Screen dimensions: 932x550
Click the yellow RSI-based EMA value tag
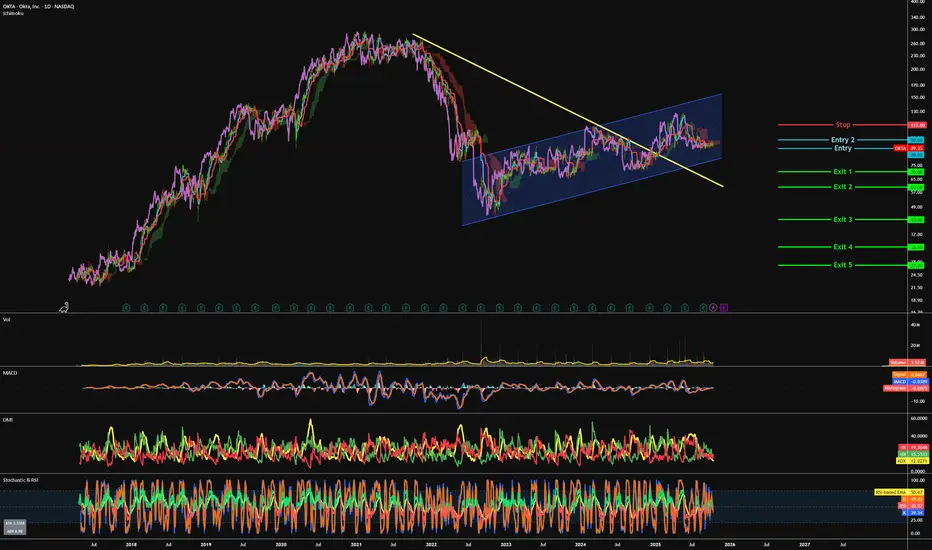pyautogui.click(x=899, y=492)
